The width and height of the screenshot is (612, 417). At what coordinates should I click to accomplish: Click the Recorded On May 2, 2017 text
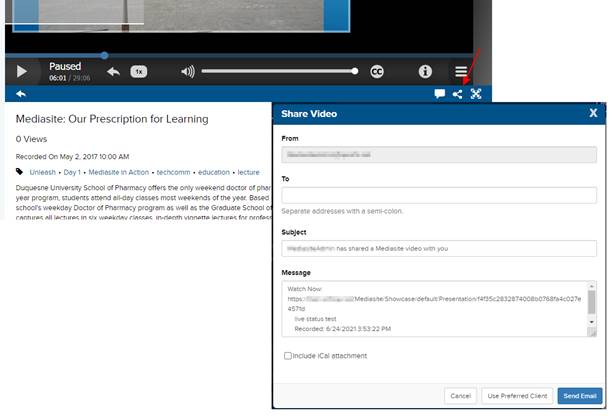72,157
